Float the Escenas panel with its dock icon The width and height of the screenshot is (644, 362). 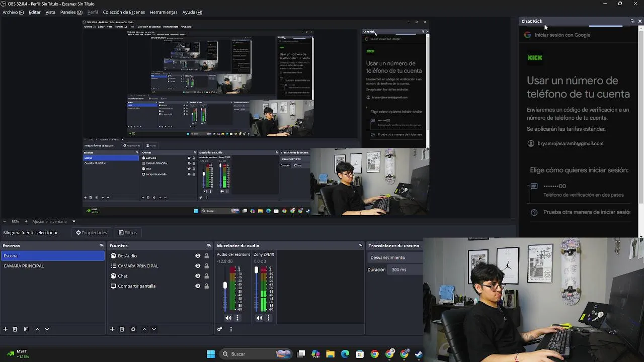click(x=101, y=246)
